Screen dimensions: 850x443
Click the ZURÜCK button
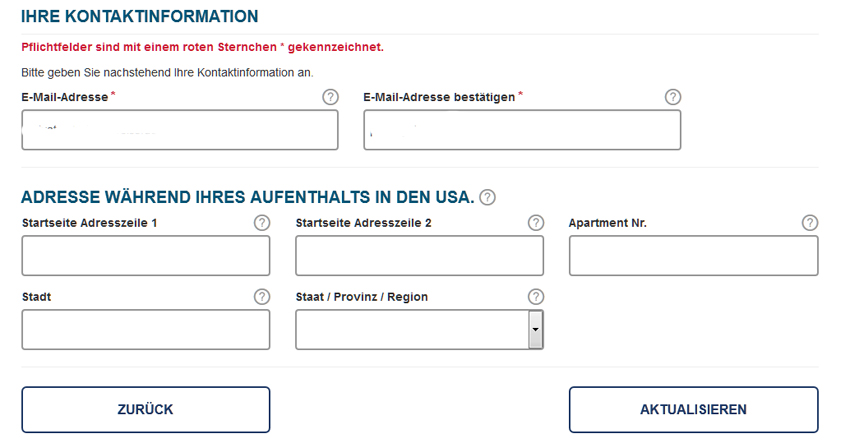click(x=146, y=409)
